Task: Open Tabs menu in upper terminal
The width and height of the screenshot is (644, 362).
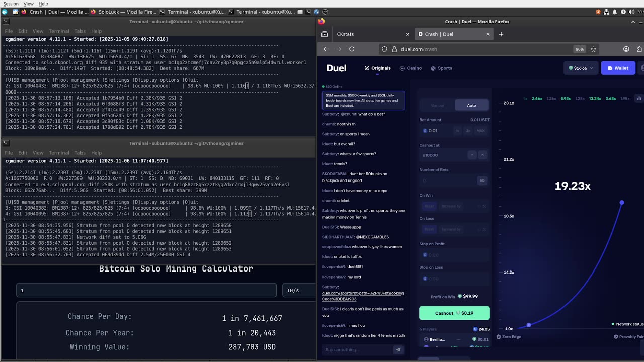Action: (80, 31)
